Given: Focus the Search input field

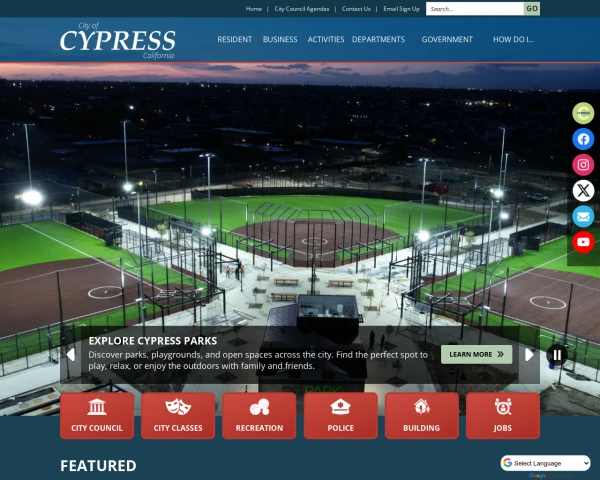Looking at the screenshot, I should tap(475, 8).
